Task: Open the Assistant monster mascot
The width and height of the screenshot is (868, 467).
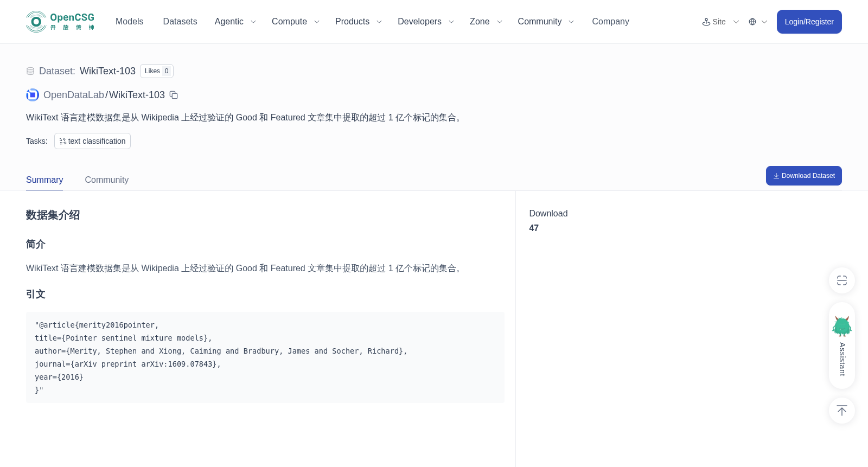Action: pos(842,327)
